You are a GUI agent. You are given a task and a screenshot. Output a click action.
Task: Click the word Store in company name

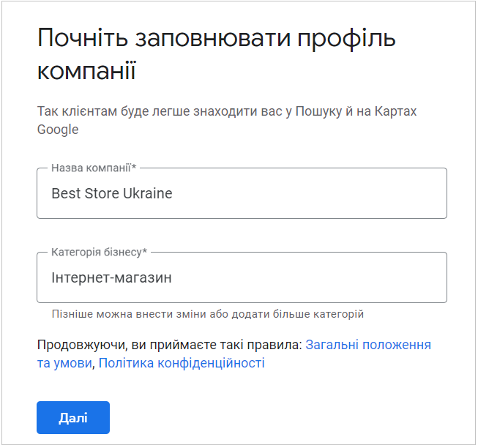coord(101,194)
